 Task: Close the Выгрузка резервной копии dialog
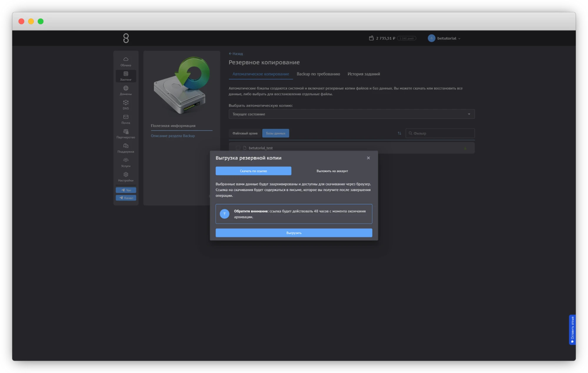368,158
